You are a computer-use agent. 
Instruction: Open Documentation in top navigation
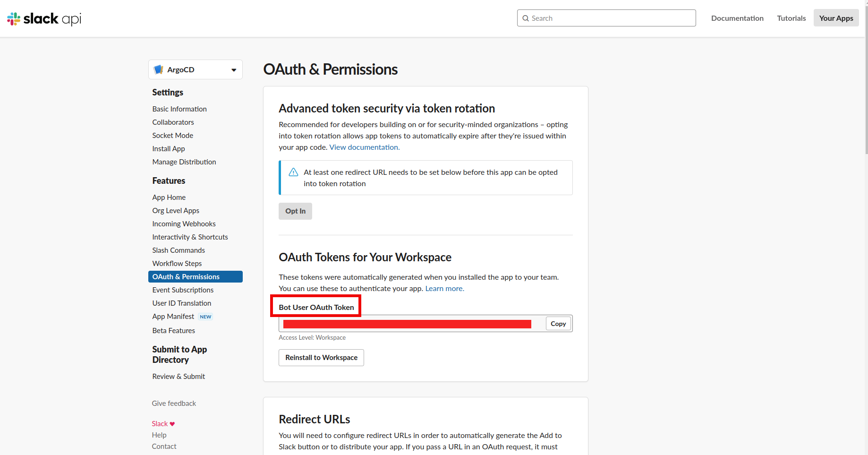737,18
